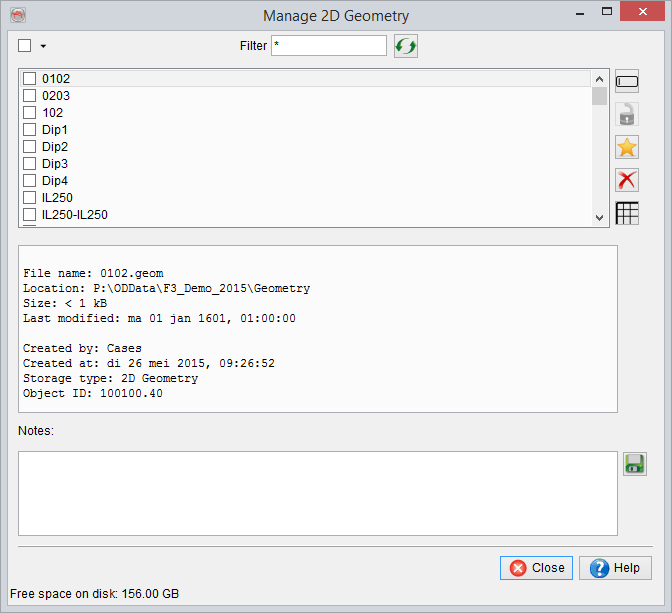Click the green refresh filter icon

coord(405,46)
